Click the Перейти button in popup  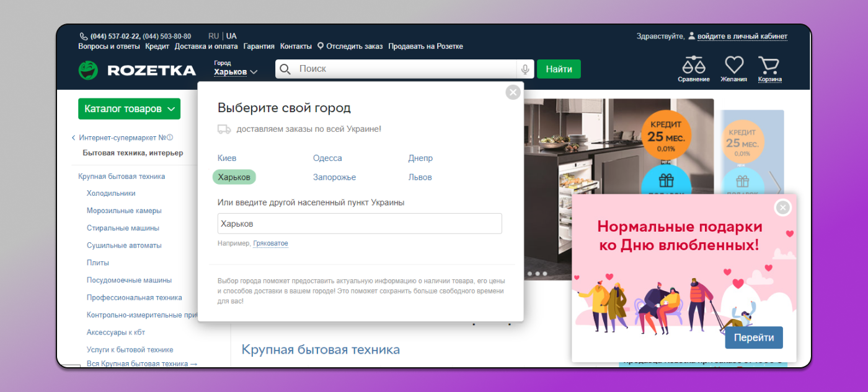[754, 338]
